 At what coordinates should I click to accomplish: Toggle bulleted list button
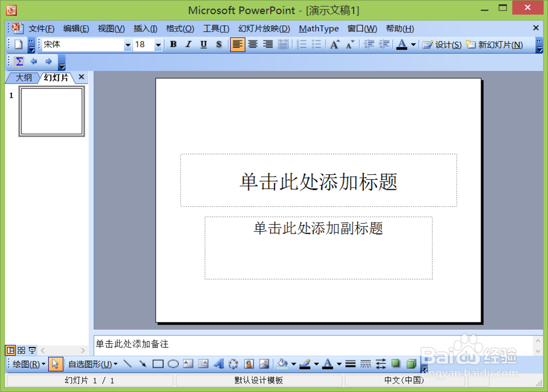[316, 44]
